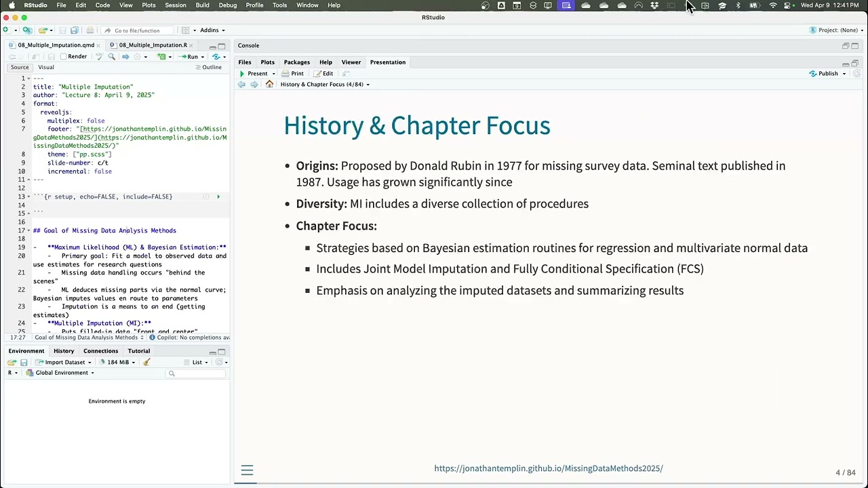
Task: Switch to the 08_Multiple_Imputation.R tab
Action: click(x=153, y=45)
